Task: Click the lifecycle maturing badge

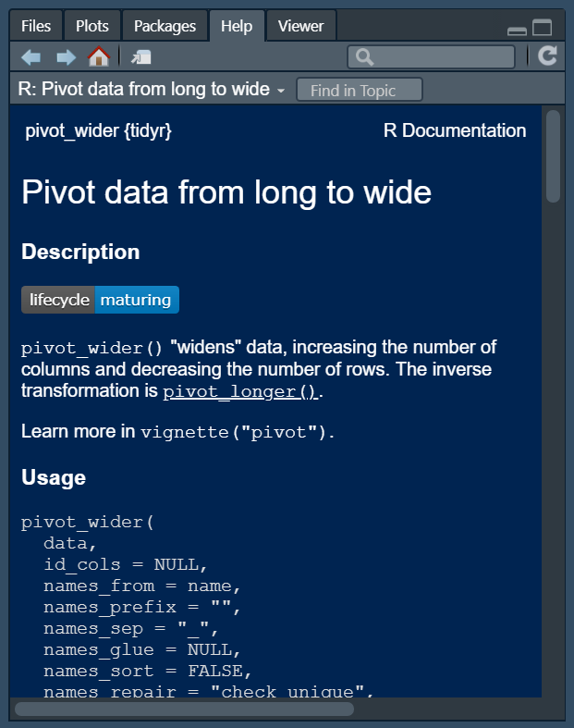Action: (x=100, y=300)
